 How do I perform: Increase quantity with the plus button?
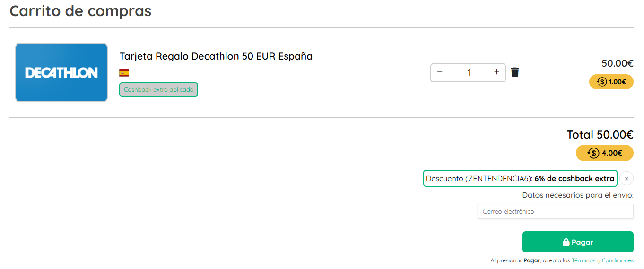(x=496, y=72)
